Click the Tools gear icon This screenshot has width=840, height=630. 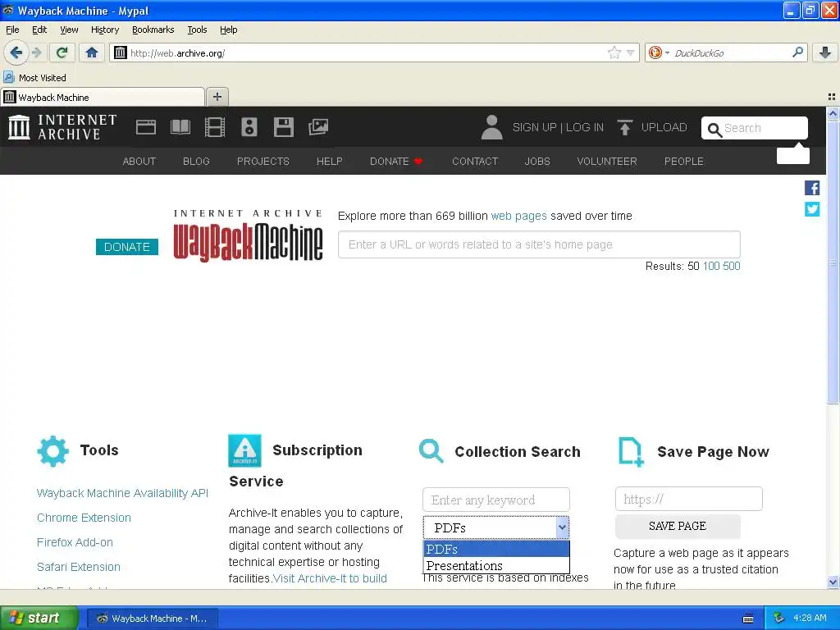click(53, 451)
